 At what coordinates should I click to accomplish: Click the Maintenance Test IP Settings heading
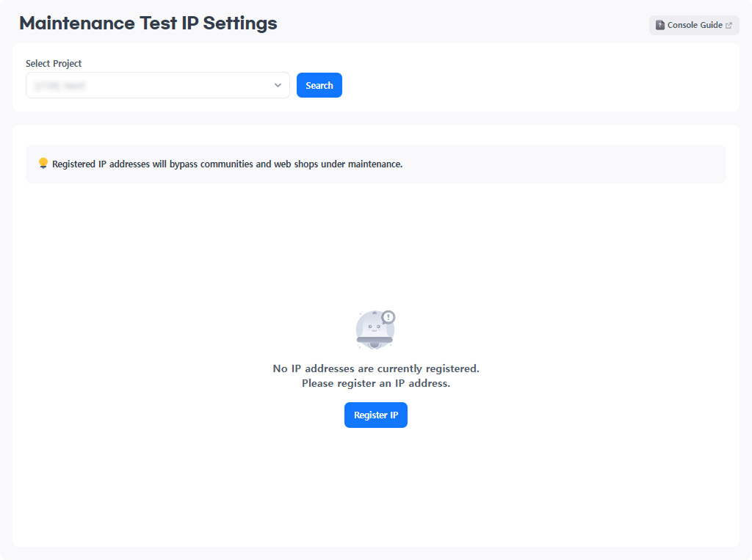(x=148, y=23)
